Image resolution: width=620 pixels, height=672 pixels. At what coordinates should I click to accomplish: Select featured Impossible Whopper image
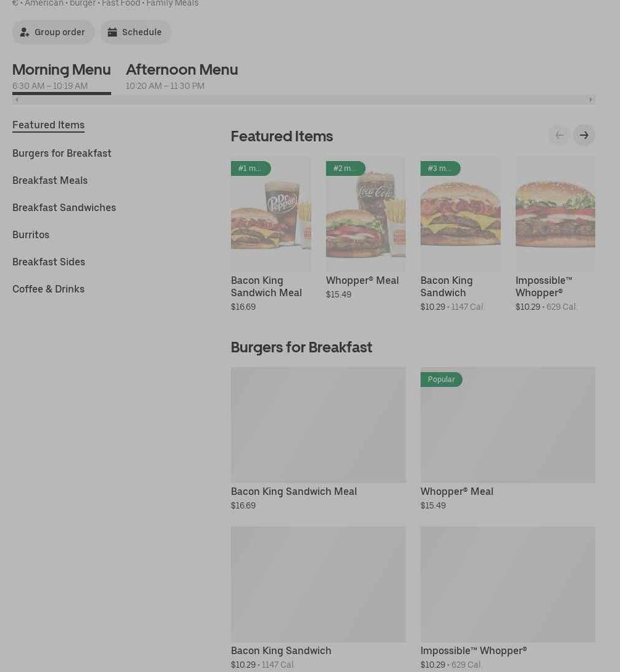coord(555,213)
